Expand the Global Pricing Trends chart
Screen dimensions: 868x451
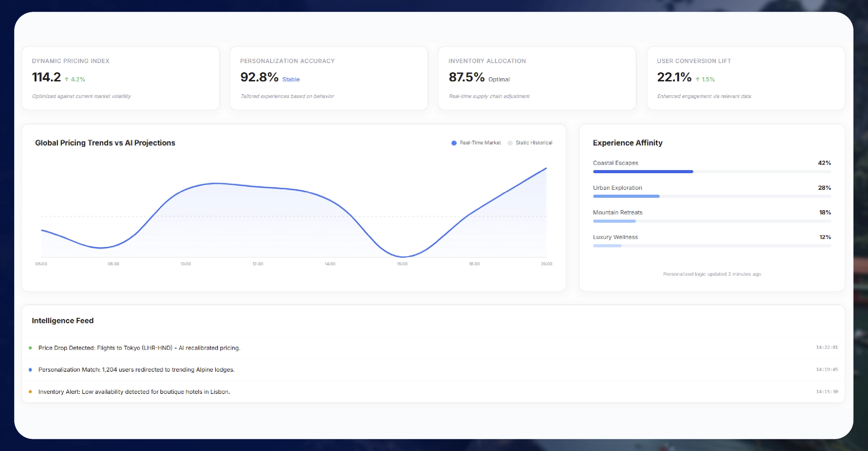pyautogui.click(x=105, y=143)
